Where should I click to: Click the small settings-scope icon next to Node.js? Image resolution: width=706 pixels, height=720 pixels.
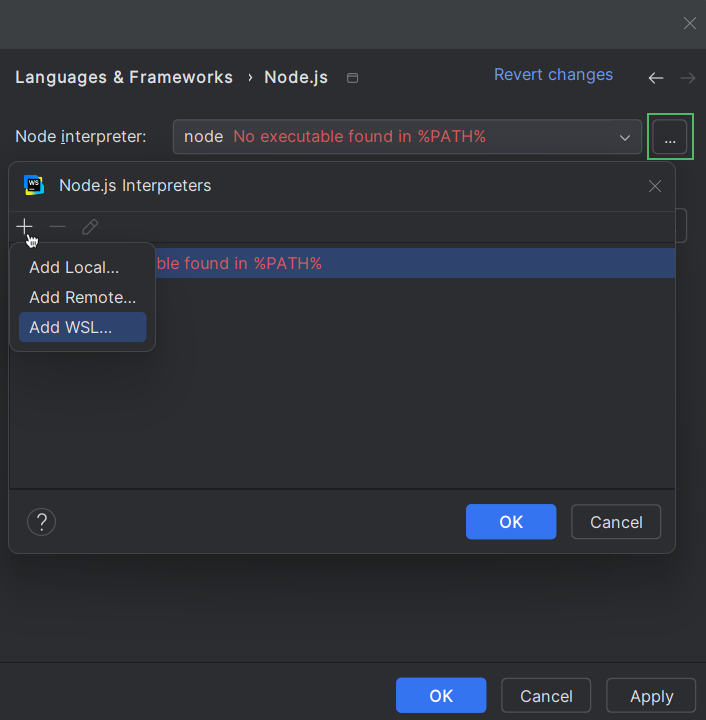(352, 78)
